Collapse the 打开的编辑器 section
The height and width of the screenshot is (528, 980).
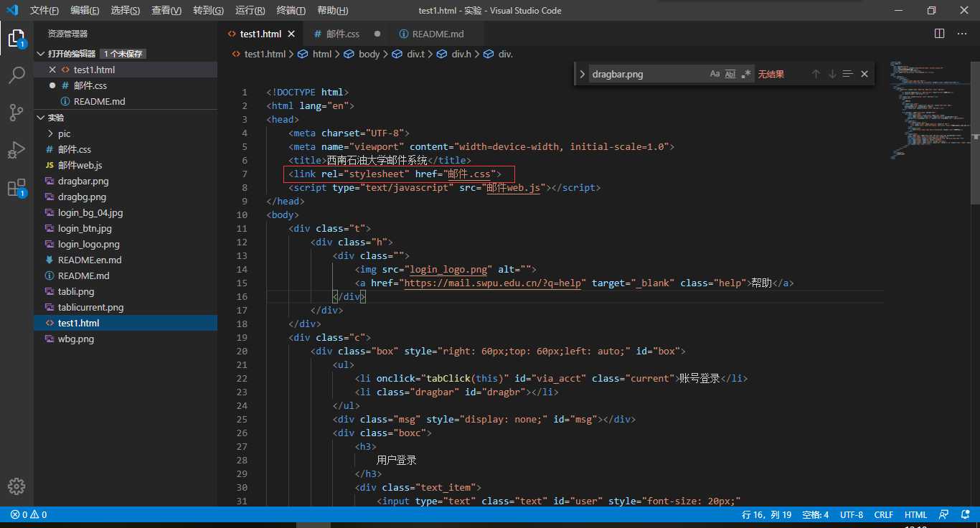(42, 54)
